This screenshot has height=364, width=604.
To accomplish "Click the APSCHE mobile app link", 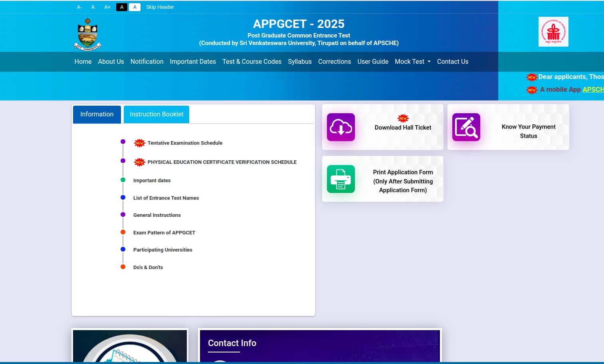I will (593, 89).
